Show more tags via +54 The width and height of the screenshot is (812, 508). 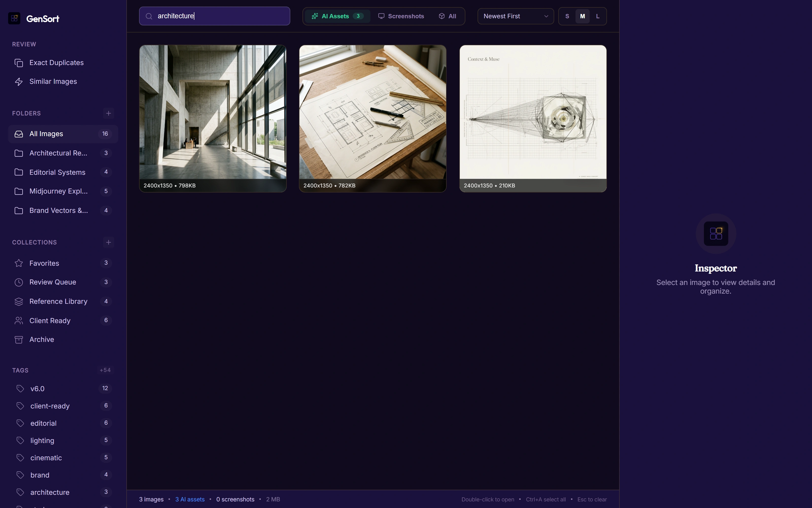(x=105, y=370)
